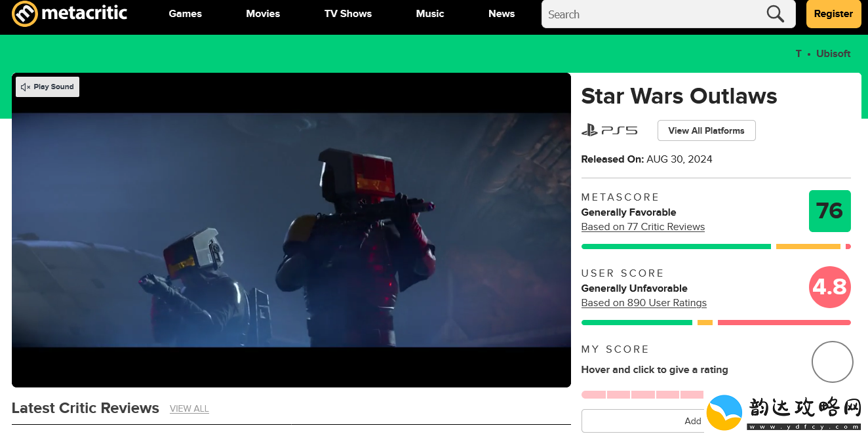The width and height of the screenshot is (868, 434).
Task: Click the Metascore distribution bar
Action: [716, 247]
